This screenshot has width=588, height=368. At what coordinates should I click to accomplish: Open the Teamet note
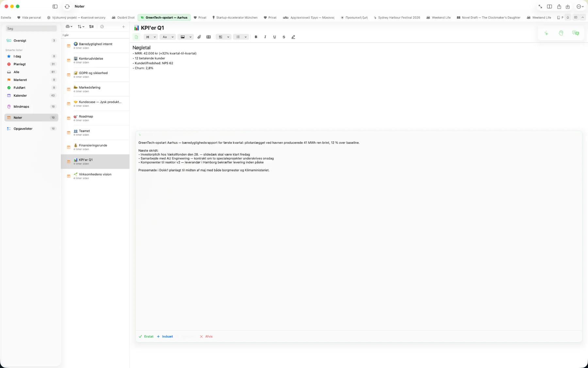(95, 132)
